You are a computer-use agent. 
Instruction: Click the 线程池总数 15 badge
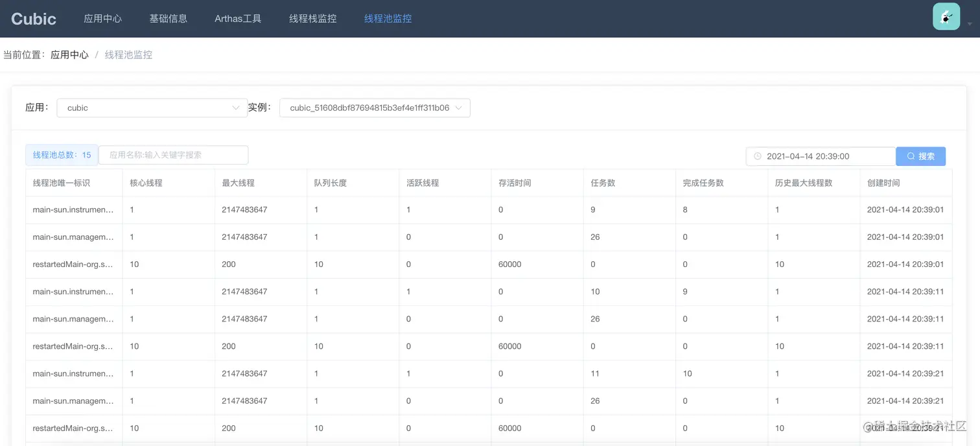[x=62, y=155]
